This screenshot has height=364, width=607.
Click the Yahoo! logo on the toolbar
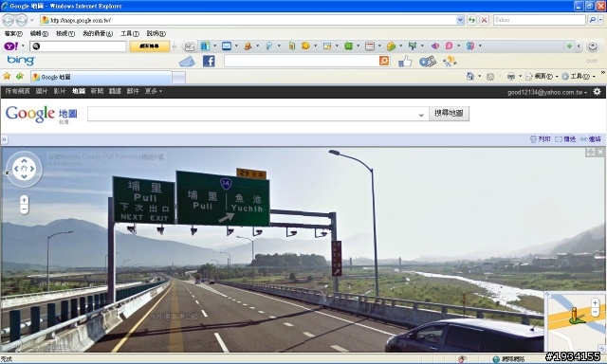pyautogui.click(x=10, y=46)
